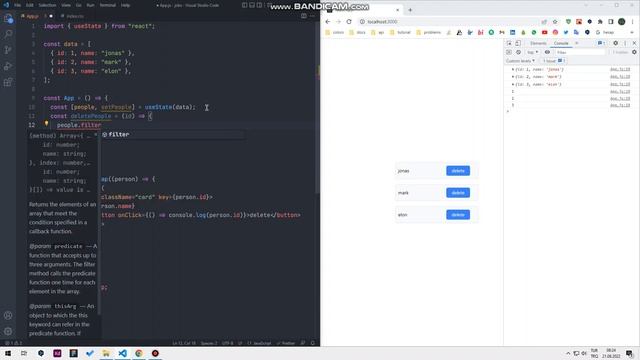Open the 'problems' bookmarks folder
The image size is (640, 360).
(429, 32)
